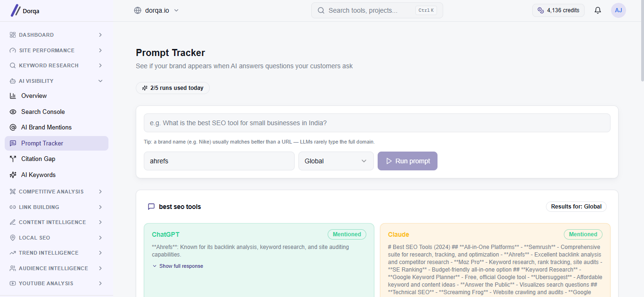Click the AI Keywords sparkle icon

point(13,175)
